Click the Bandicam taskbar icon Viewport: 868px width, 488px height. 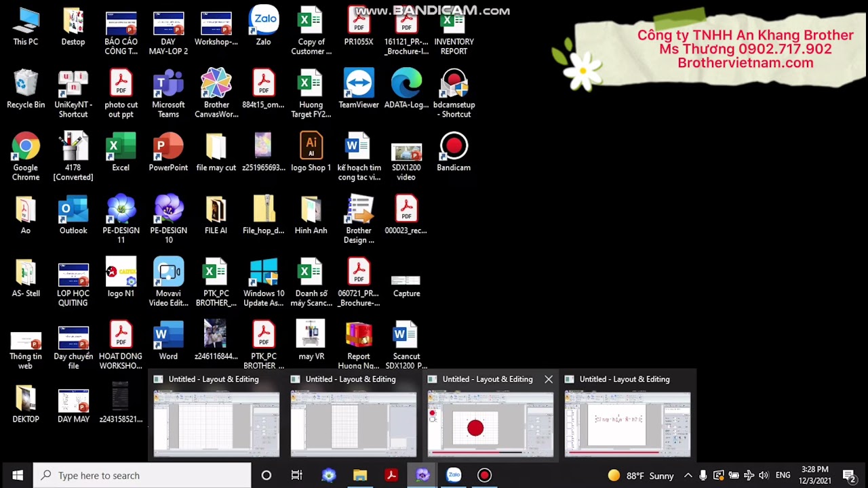[484, 475]
